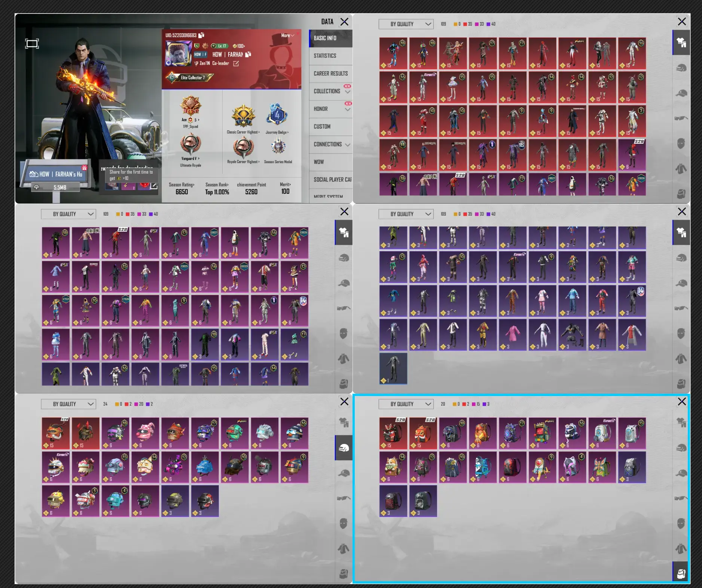The width and height of the screenshot is (702, 588).
Task: Click orange quality swatch in helmet panel
Action: click(117, 404)
